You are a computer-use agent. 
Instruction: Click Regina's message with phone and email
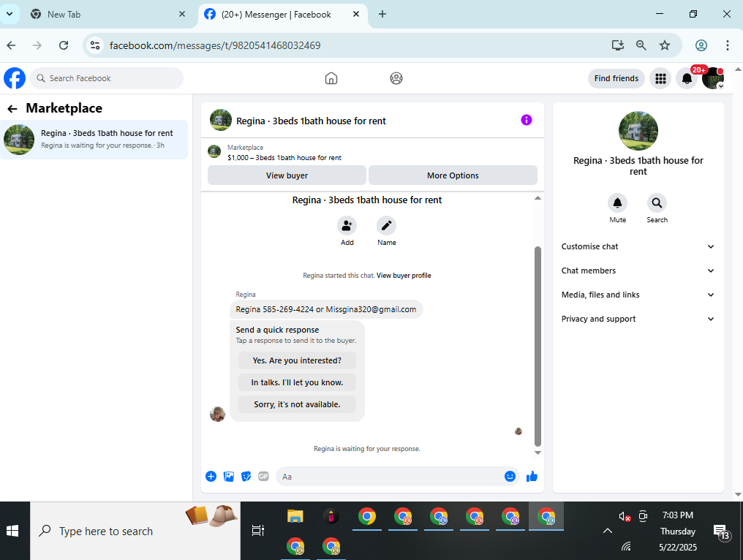pos(326,309)
